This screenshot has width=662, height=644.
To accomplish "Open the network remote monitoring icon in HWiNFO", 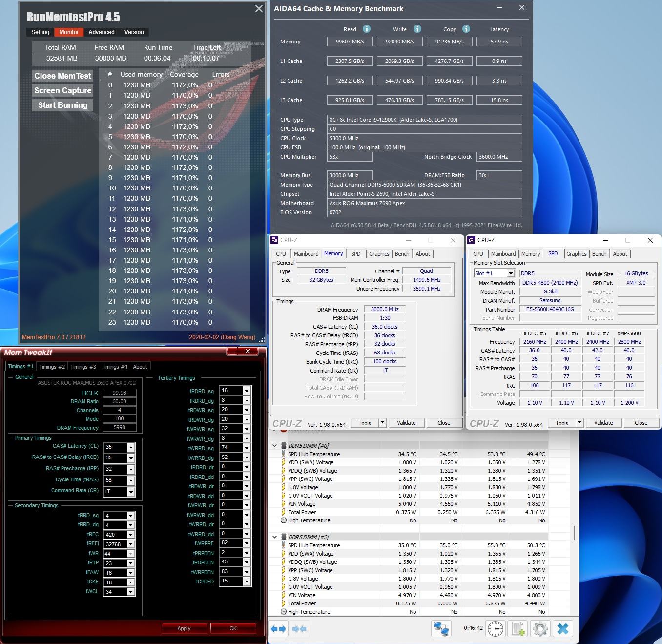I will tap(441, 628).
